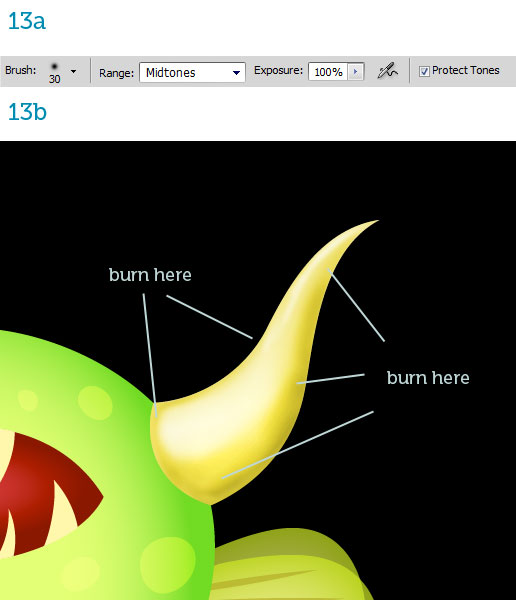
Task: Enable airbrush mode icon
Action: coord(387,71)
